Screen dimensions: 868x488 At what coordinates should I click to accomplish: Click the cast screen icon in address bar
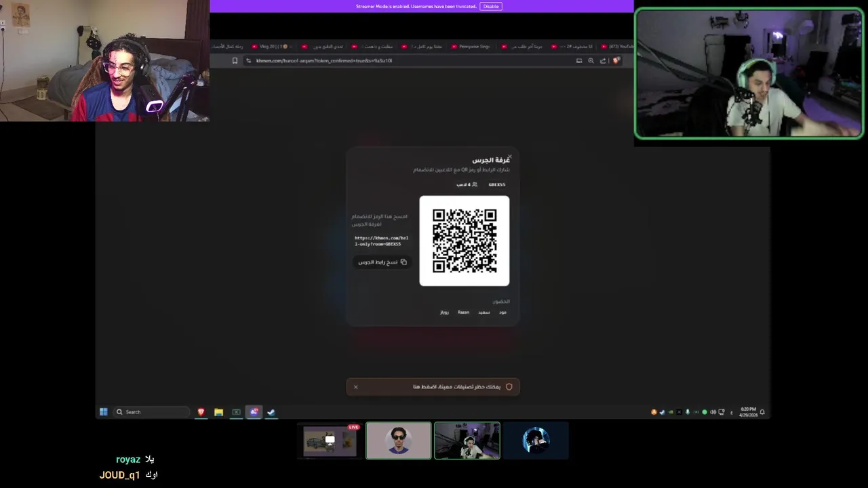(579, 61)
